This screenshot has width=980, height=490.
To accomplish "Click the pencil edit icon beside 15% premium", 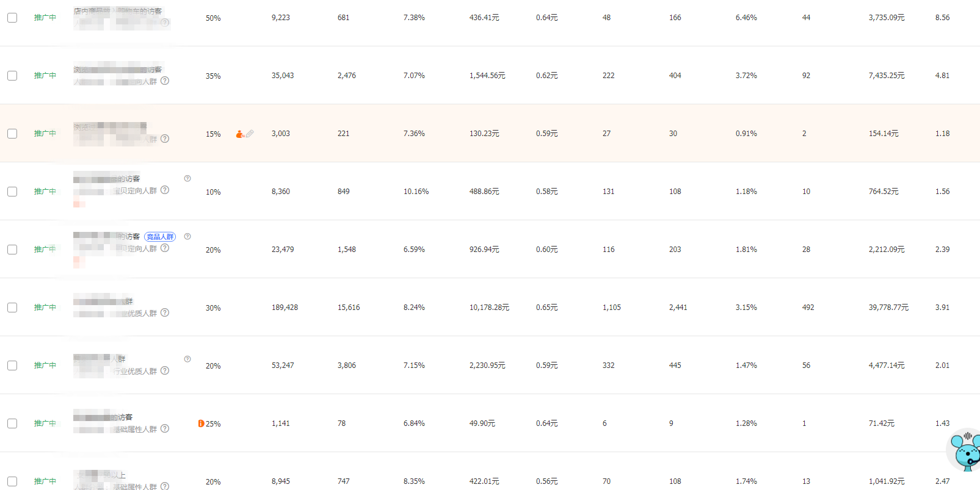I will point(250,134).
